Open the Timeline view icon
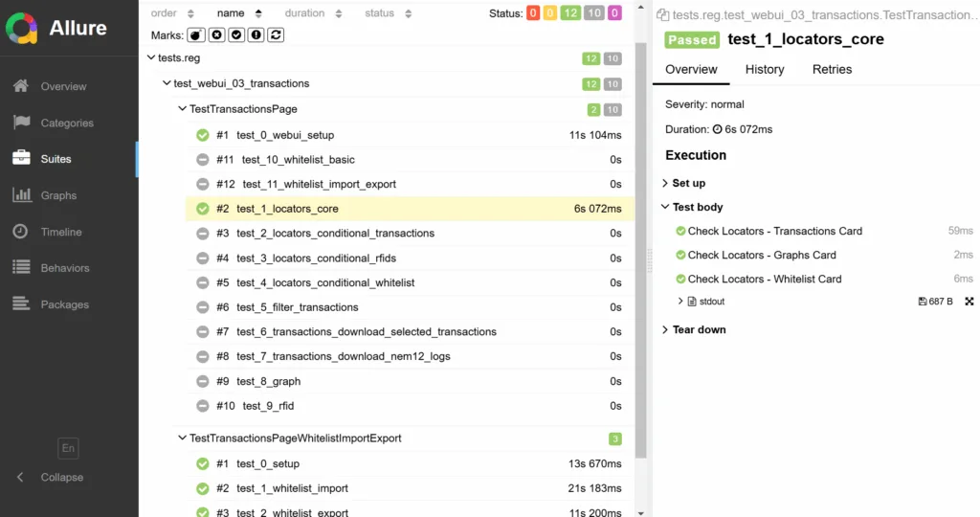 pyautogui.click(x=21, y=232)
